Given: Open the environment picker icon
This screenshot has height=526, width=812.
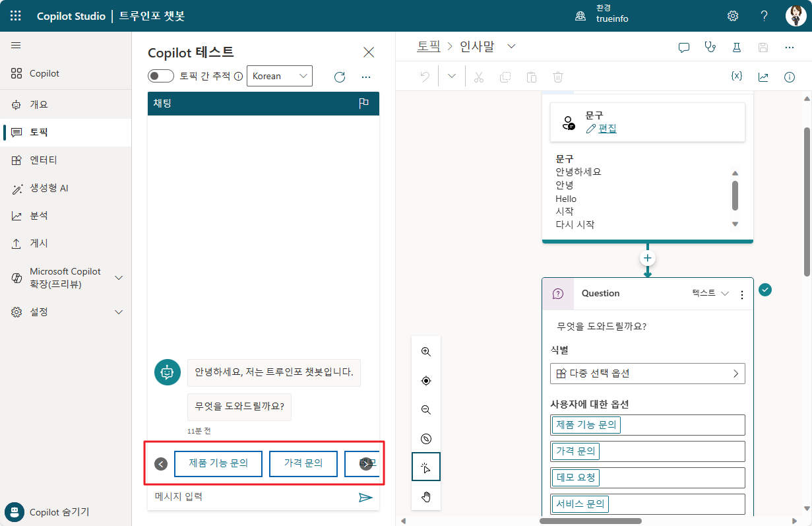Looking at the screenshot, I should [x=580, y=16].
